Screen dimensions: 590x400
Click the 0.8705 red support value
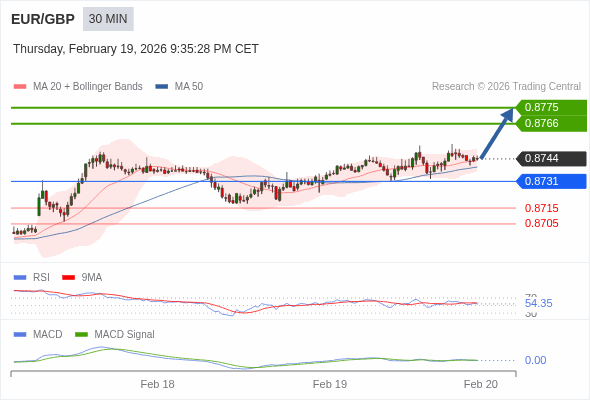point(541,223)
